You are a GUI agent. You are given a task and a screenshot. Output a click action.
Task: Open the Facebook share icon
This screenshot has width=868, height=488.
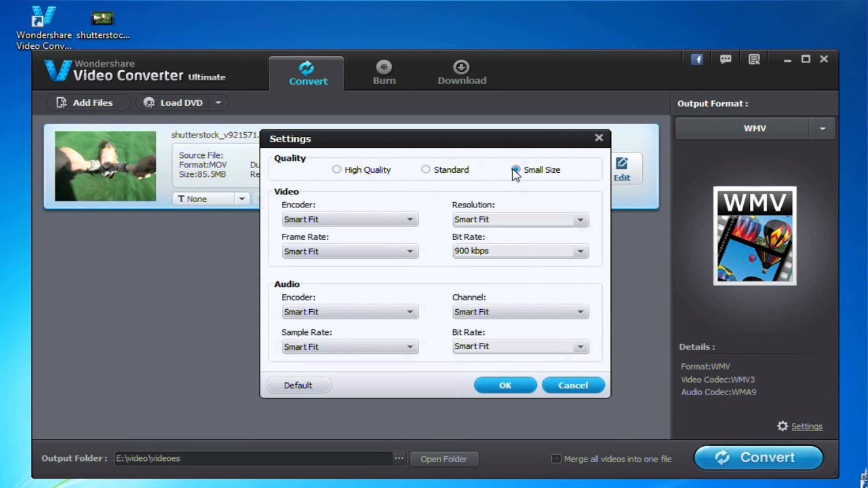click(x=696, y=60)
